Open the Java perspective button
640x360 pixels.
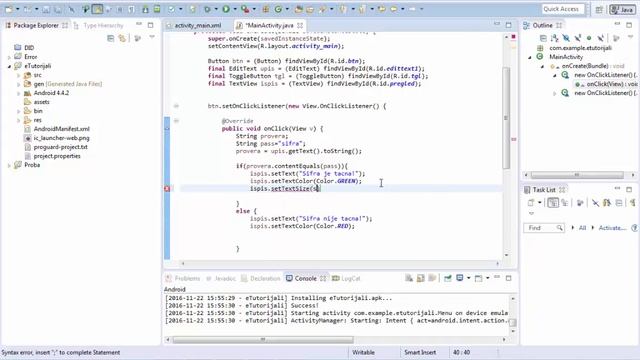(622, 9)
